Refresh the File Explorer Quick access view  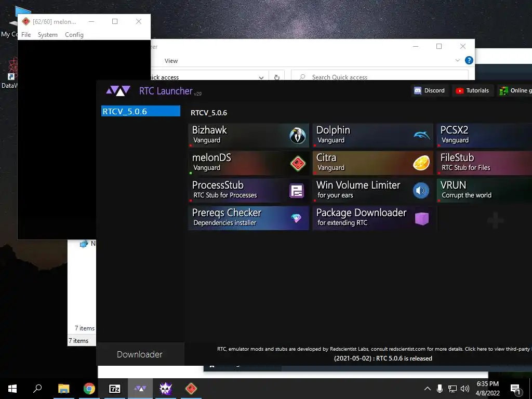click(277, 77)
